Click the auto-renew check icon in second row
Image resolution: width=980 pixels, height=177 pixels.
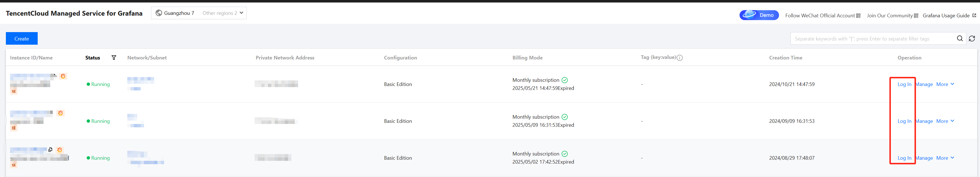point(565,117)
